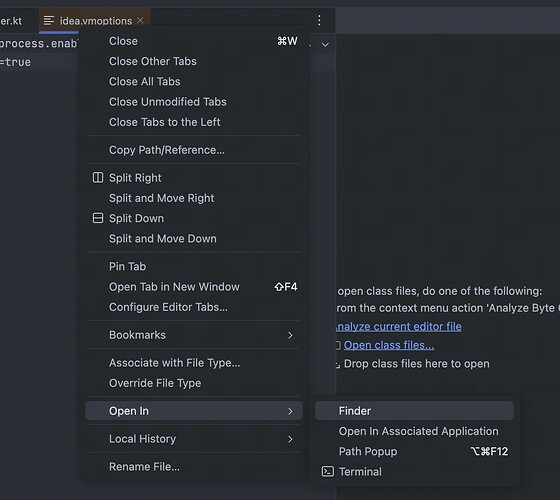Expand the chevron dropdown below tab bar
Screen dimensions: 560x500
tap(325, 45)
